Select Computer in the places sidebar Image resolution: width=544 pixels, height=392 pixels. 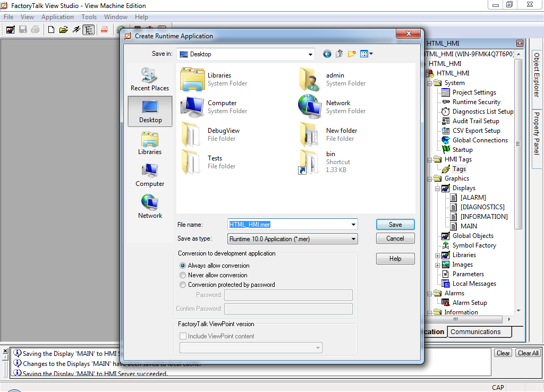[x=150, y=175]
